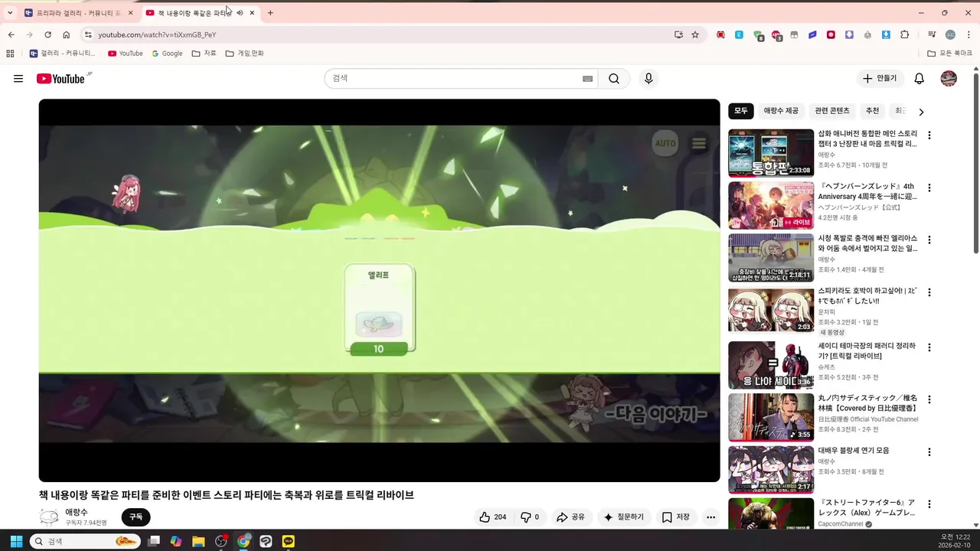Viewport: 980px width, 551px height.
Task: Click the 질문하기 ask button
Action: click(x=623, y=517)
